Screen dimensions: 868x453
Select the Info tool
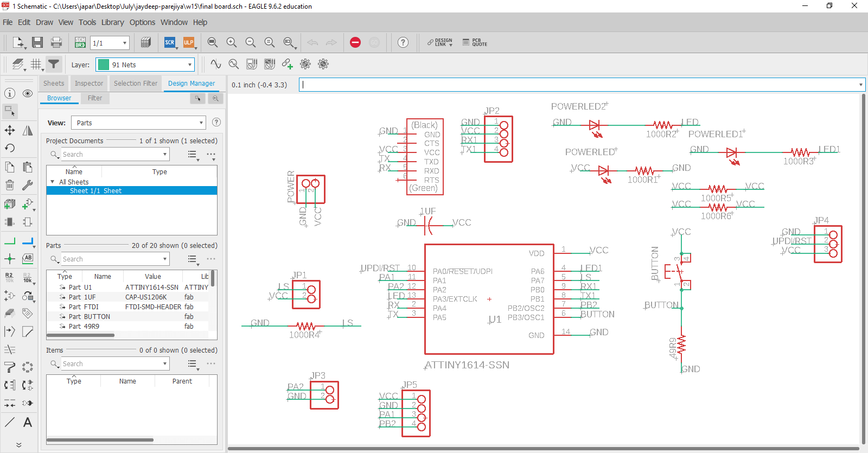coord(10,93)
